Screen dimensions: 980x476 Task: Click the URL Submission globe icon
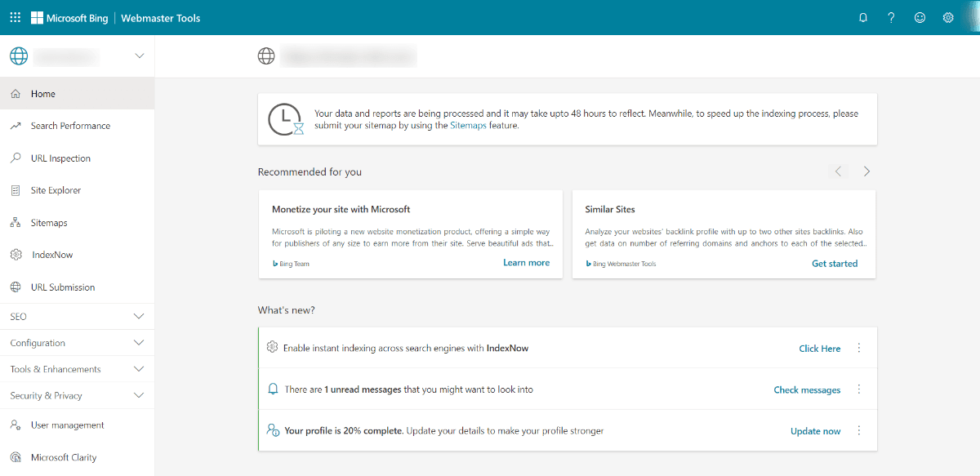pyautogui.click(x=16, y=287)
